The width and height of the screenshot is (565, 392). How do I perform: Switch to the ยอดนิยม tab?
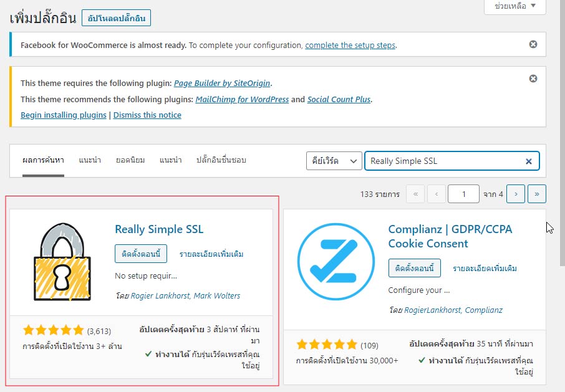[x=130, y=160]
